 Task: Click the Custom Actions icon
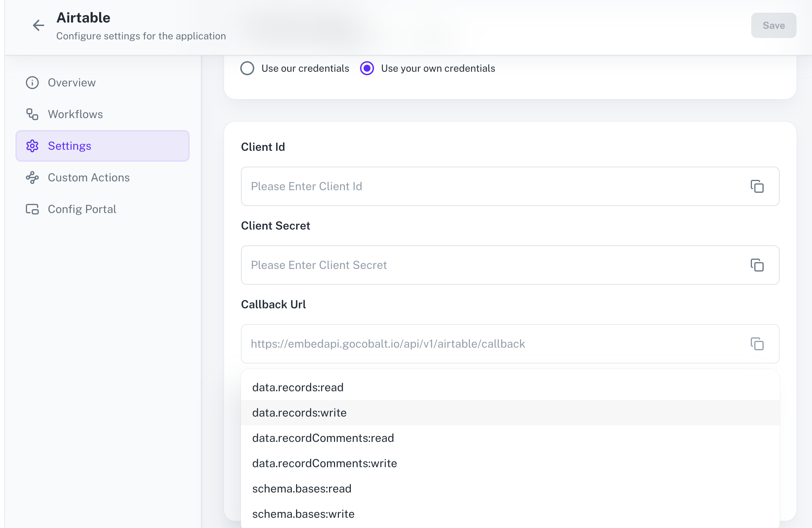[x=32, y=178]
